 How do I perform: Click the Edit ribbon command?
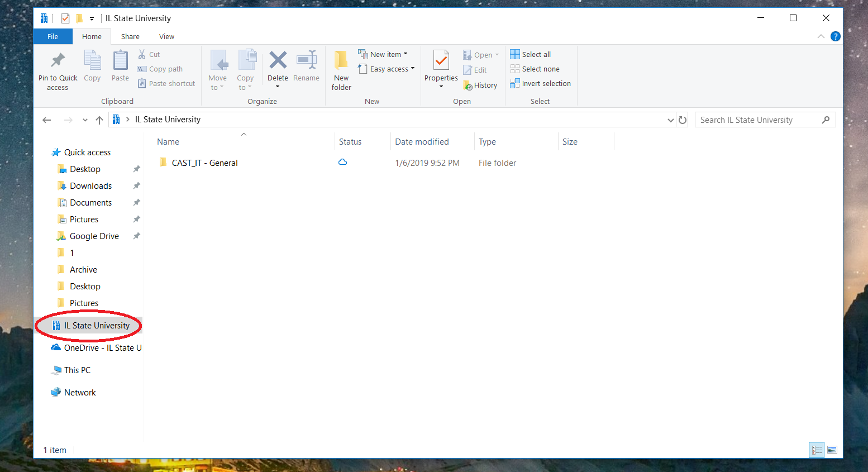pyautogui.click(x=475, y=70)
